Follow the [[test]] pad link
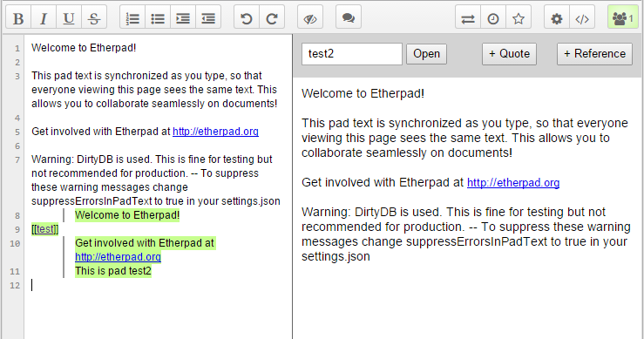The image size is (644, 339). [x=45, y=229]
